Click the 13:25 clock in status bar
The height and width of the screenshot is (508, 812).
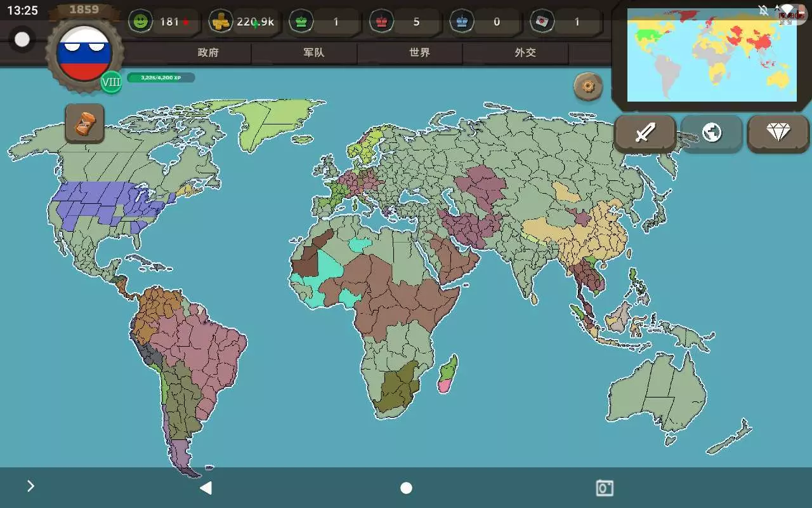(22, 10)
